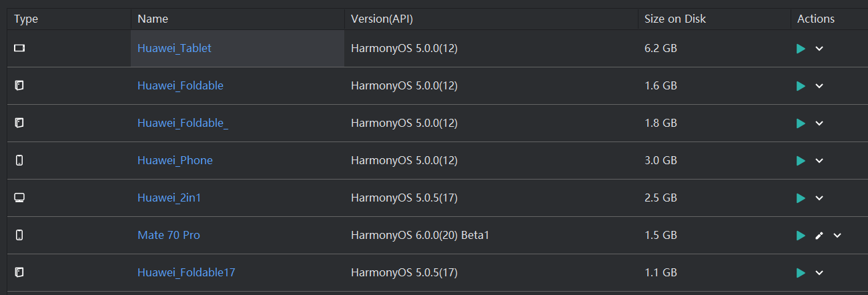Start the Huawei_Tablet emulator with play icon
The width and height of the screenshot is (868, 295).
pyautogui.click(x=801, y=49)
